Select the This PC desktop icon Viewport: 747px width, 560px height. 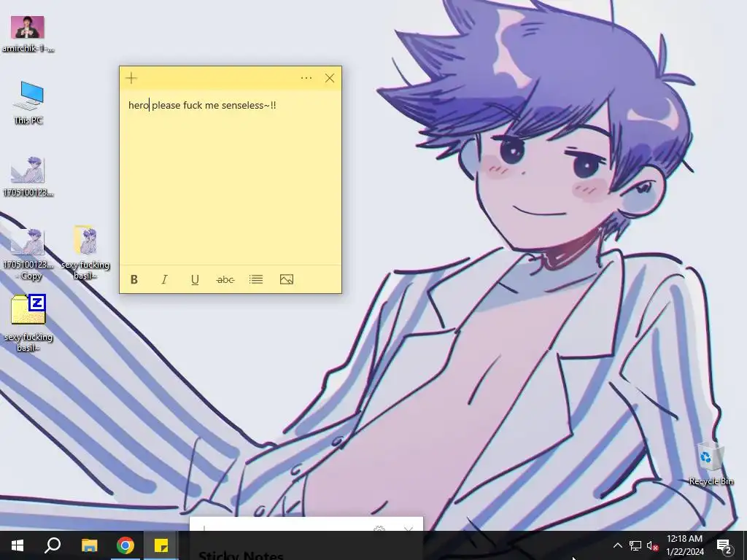[28, 102]
